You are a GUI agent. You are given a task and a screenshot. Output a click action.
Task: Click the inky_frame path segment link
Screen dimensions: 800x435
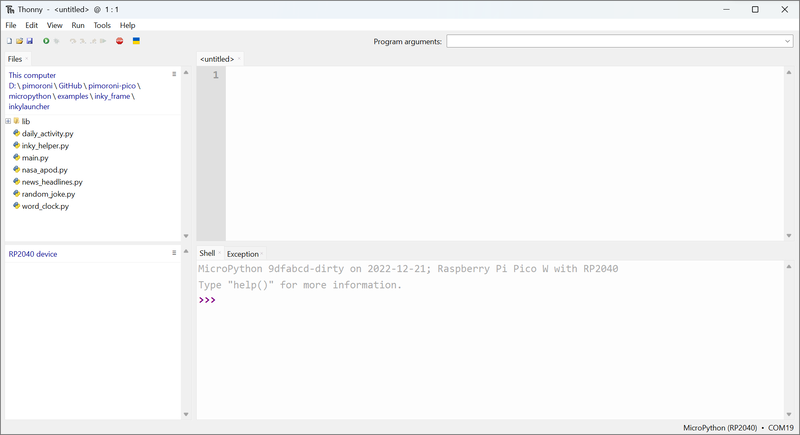point(110,96)
